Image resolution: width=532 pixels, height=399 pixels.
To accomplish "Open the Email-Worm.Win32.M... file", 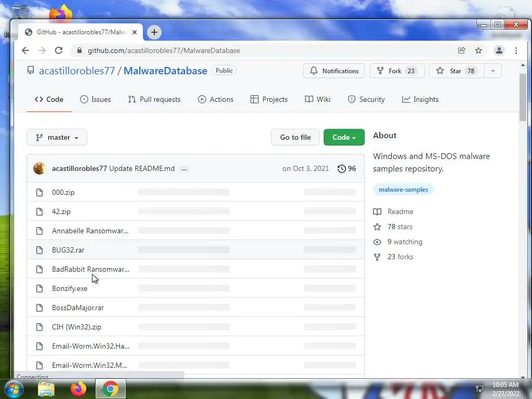I will click(x=89, y=365).
